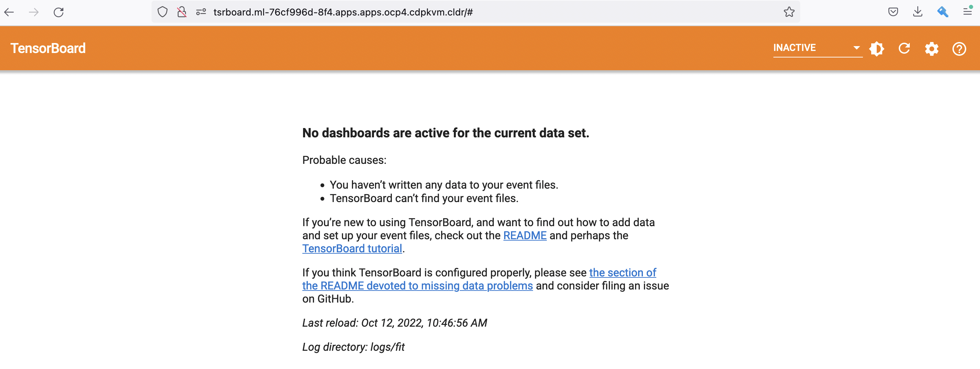Click the URL address bar field
980x369 pixels.
(x=457, y=12)
